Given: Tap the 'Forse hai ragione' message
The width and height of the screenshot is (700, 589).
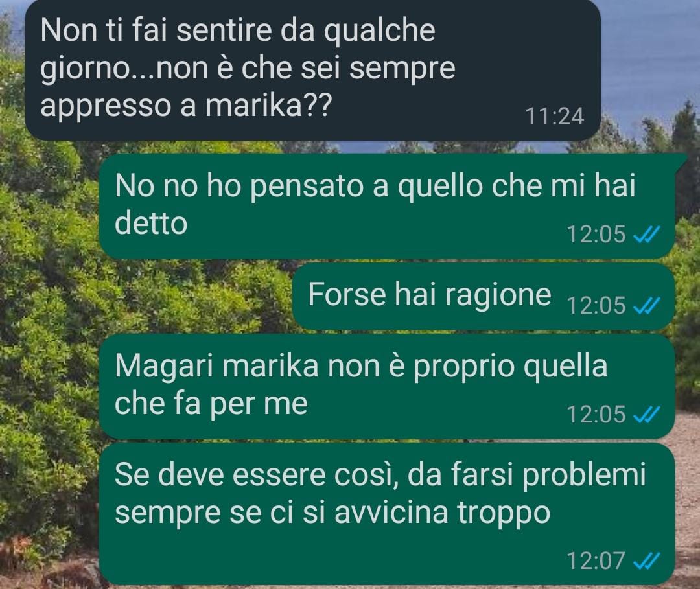Looking at the screenshot, I should pos(484,296).
